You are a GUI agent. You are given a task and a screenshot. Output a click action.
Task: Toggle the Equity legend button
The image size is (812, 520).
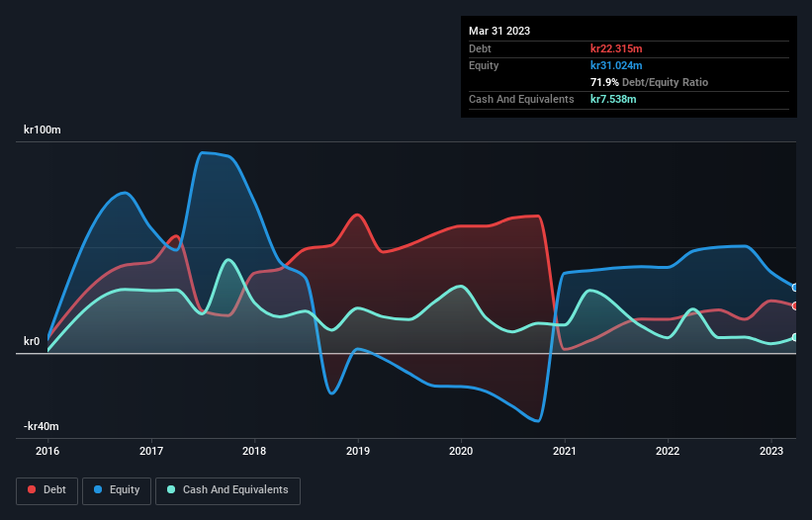[x=117, y=490]
